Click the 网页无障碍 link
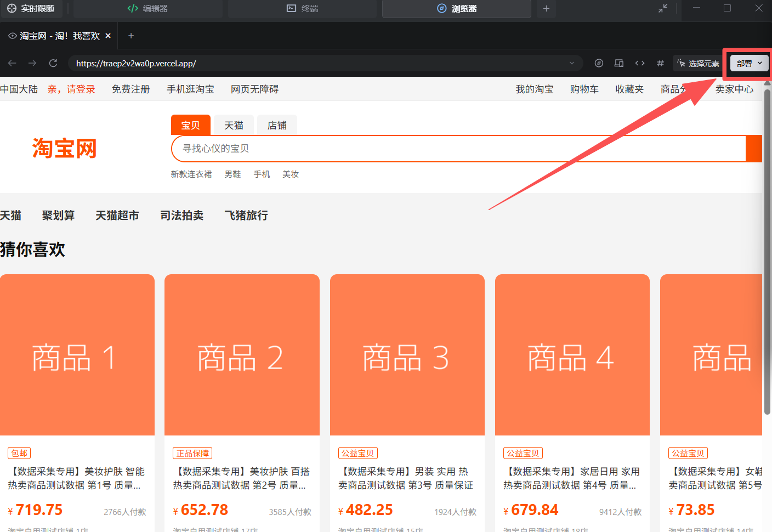 [254, 89]
